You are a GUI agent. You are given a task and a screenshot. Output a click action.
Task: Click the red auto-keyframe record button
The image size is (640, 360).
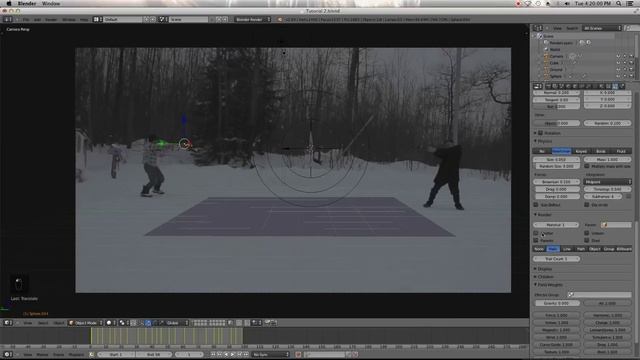click(x=298, y=354)
